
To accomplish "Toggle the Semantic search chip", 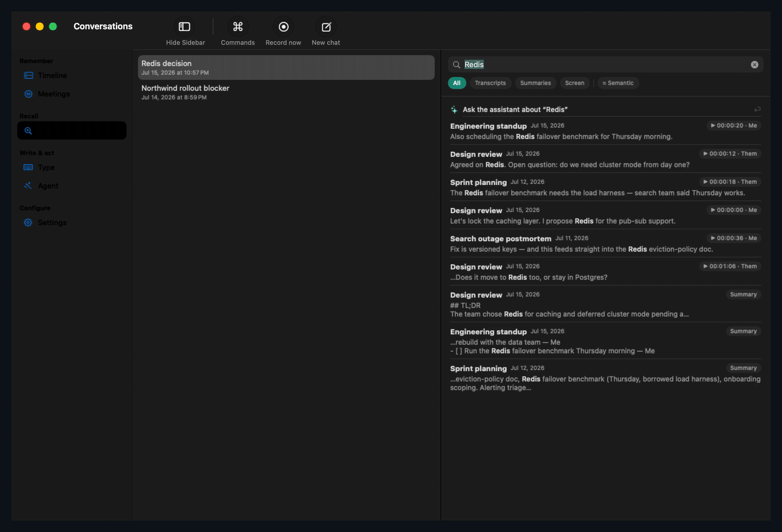I will (618, 83).
